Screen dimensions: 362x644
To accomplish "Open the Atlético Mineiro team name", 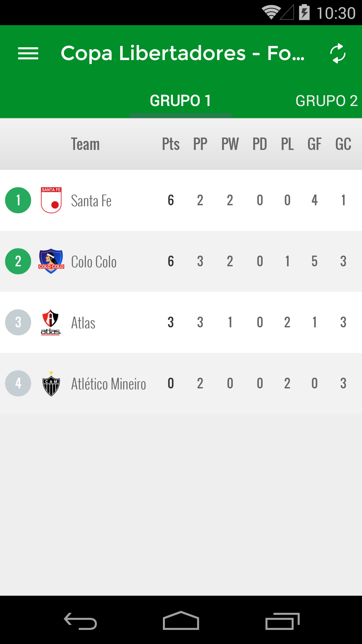I will coord(109,384).
